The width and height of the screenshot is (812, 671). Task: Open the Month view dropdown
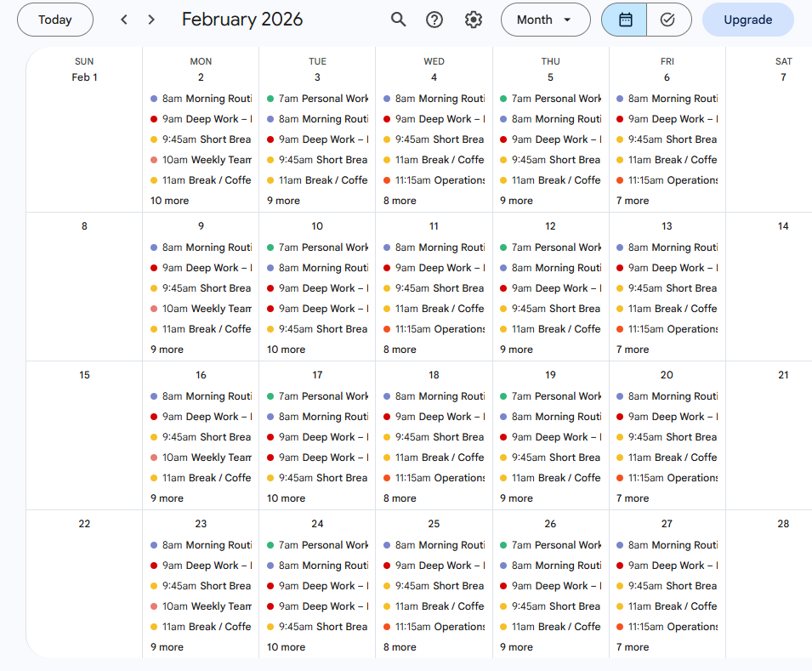[545, 20]
